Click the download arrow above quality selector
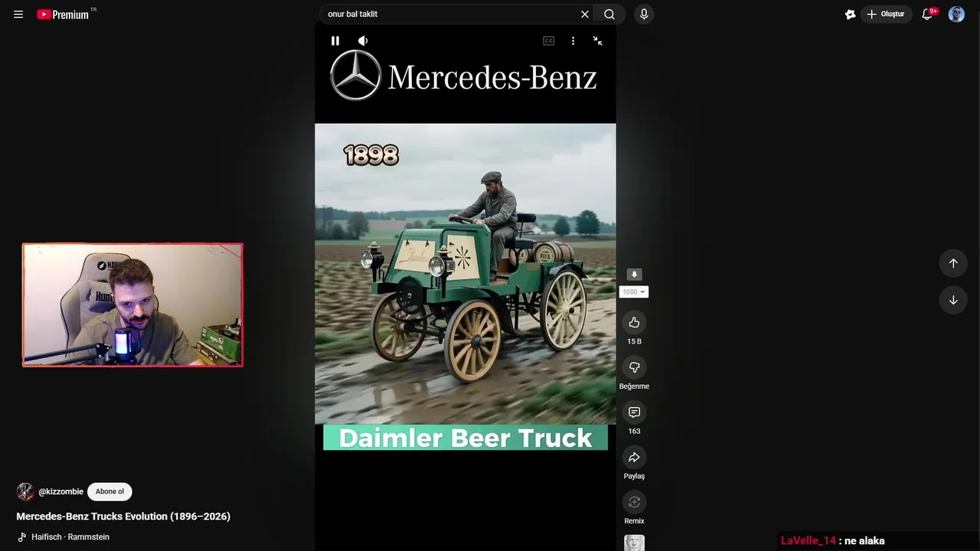 coord(634,274)
